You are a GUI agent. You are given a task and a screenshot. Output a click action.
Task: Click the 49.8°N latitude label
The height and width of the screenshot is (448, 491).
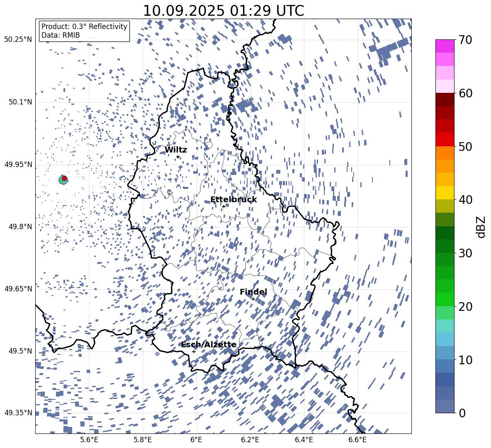click(20, 227)
